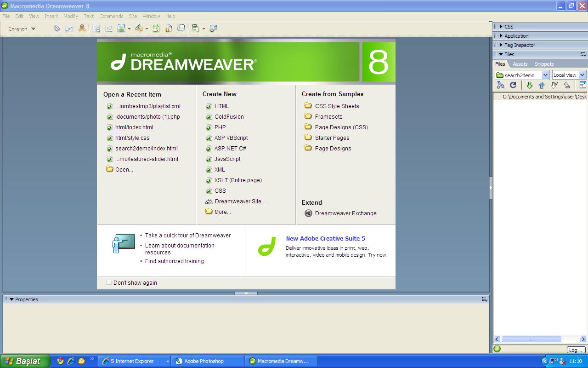
Task: Click the Check Out files icon
Action: tap(554, 85)
